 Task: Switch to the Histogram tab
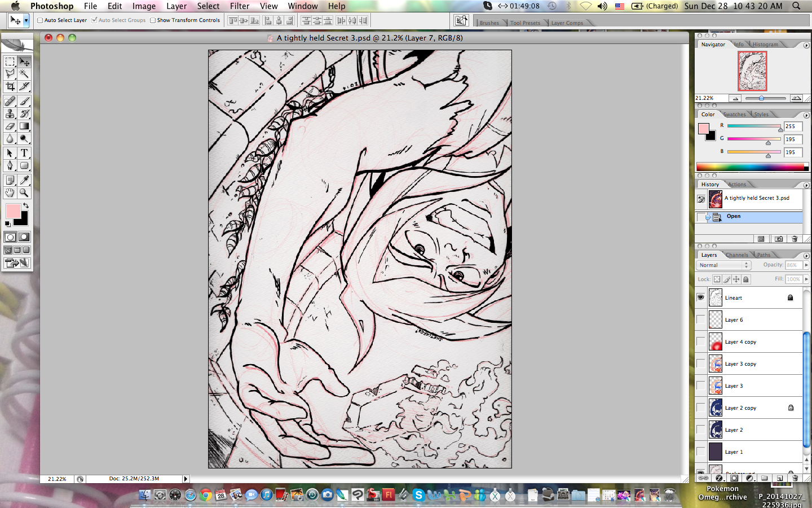tap(765, 45)
